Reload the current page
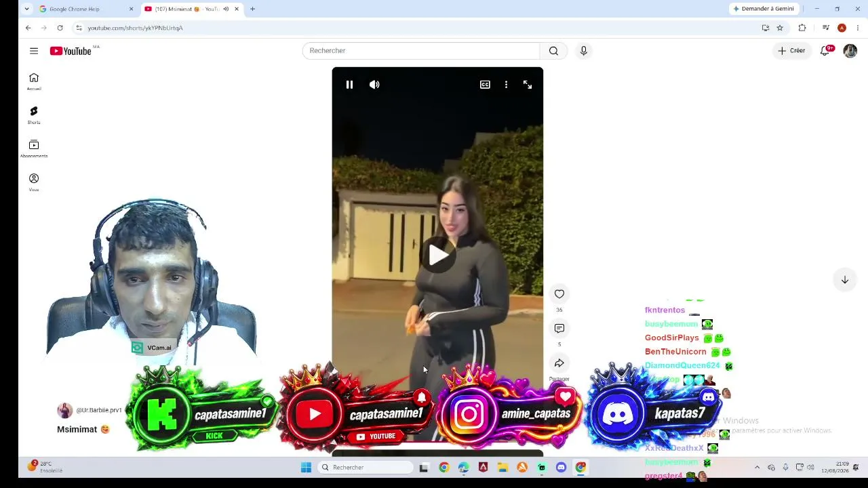 coord(60,28)
